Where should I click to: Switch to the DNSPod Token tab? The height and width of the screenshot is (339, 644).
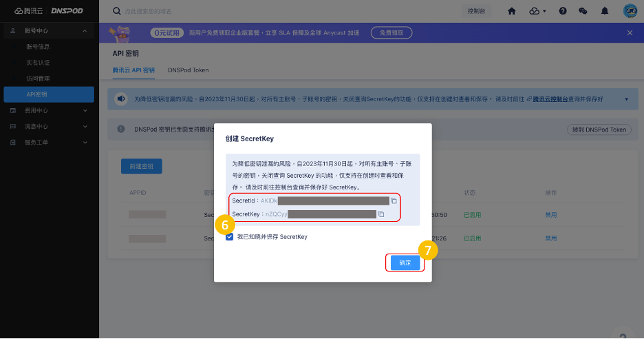pyautogui.click(x=188, y=70)
